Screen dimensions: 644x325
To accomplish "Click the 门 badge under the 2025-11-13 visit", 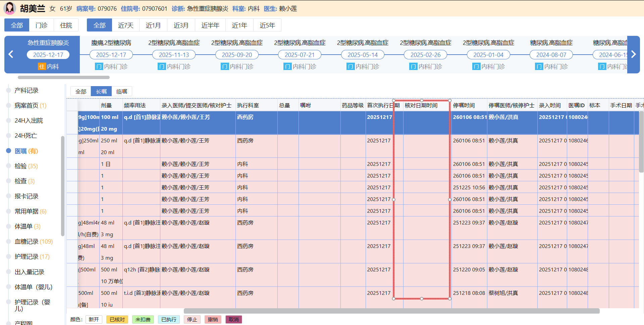I will point(162,67).
